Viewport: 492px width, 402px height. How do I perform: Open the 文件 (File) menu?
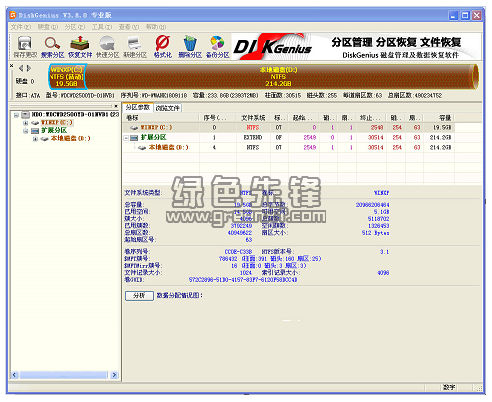(21, 27)
